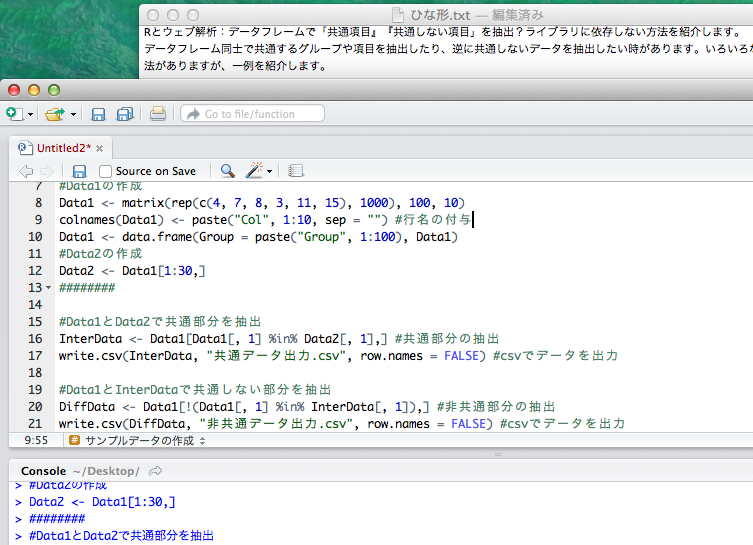This screenshot has height=545, width=753.
Task: Expand the recent files dropdown arrow
Action: (x=73, y=114)
